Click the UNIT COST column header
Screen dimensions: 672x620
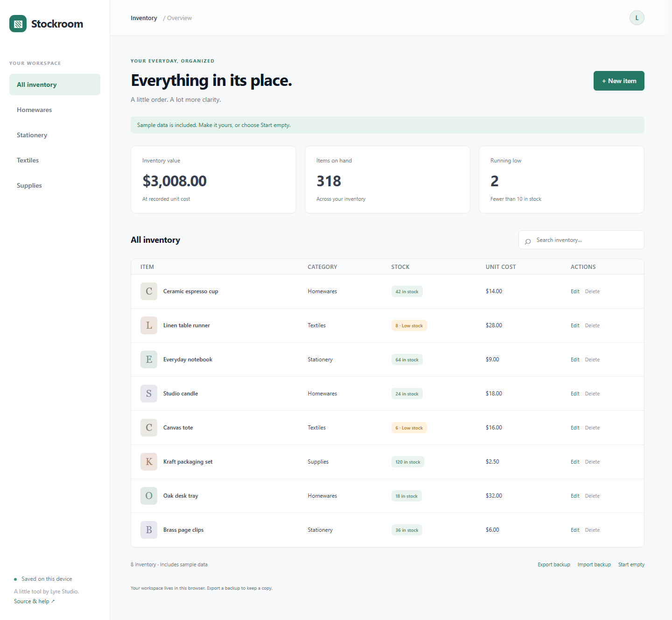tap(501, 267)
